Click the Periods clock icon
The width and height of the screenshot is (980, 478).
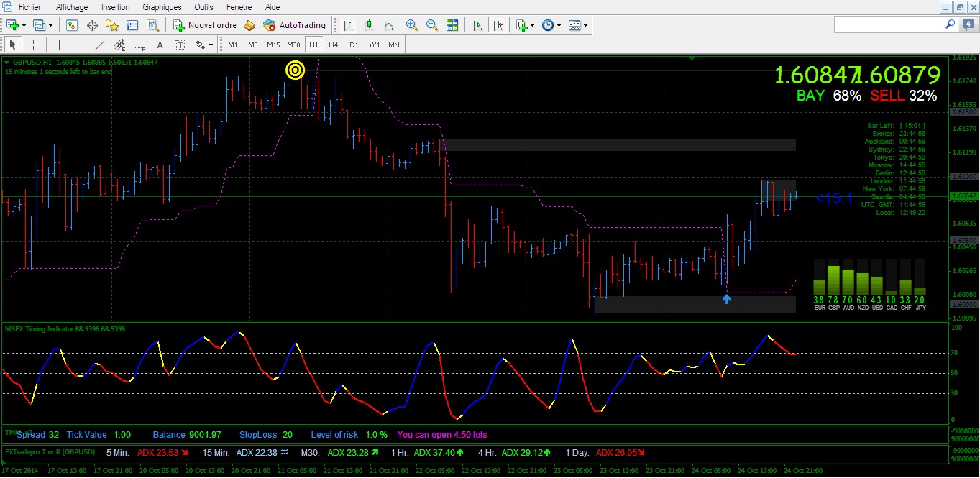549,25
